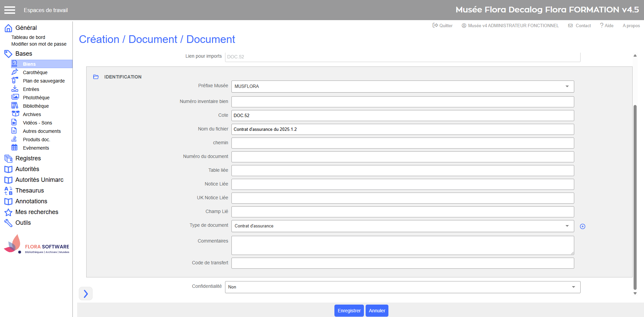Click the Mes recherches star icon
The width and height of the screenshot is (644, 317).
pos(8,212)
